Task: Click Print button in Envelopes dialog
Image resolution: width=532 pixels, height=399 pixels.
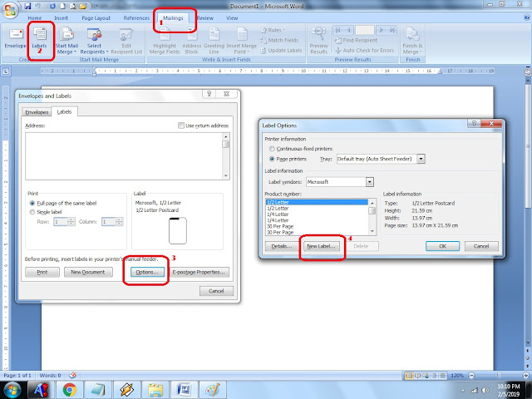Action: click(42, 272)
